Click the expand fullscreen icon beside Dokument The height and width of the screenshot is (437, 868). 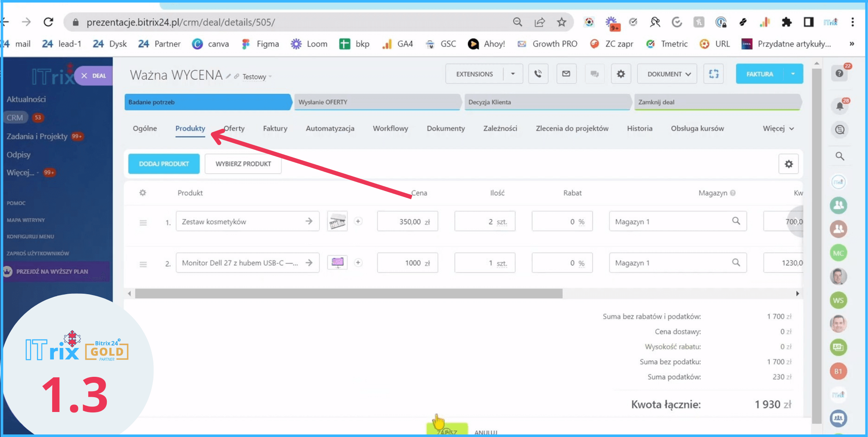[713, 74]
